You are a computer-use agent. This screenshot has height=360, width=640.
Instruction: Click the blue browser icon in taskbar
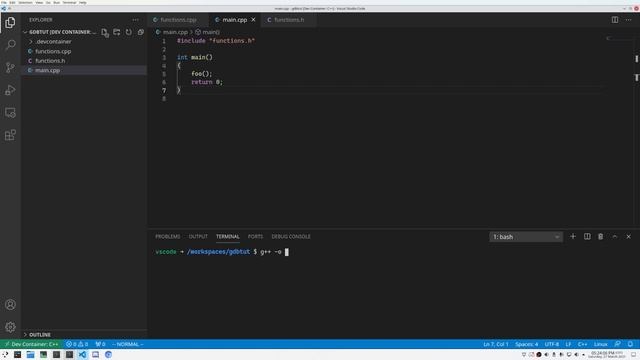click(x=108, y=354)
